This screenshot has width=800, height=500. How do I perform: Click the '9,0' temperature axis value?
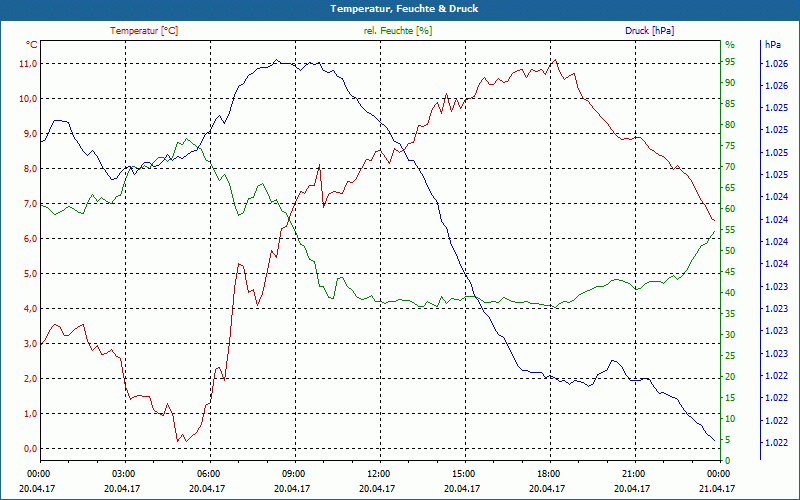[x=30, y=134]
